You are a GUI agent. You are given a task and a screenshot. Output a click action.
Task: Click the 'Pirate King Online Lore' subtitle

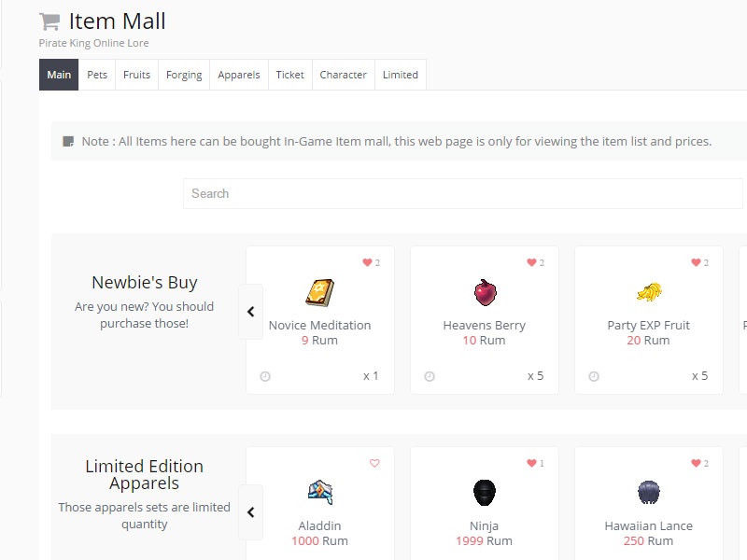point(94,43)
